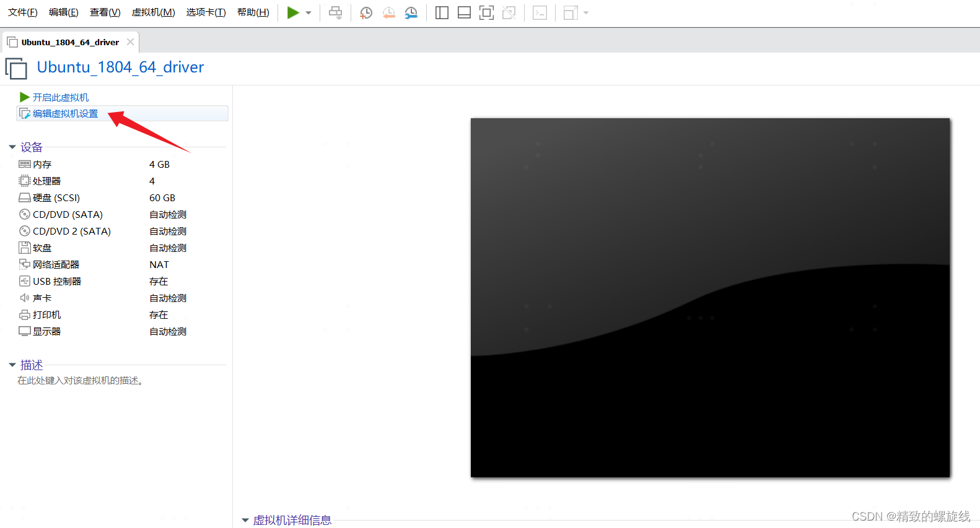Screen dimensions: 980x528
Task: Click the 处理器 processor icon
Action: (x=25, y=181)
